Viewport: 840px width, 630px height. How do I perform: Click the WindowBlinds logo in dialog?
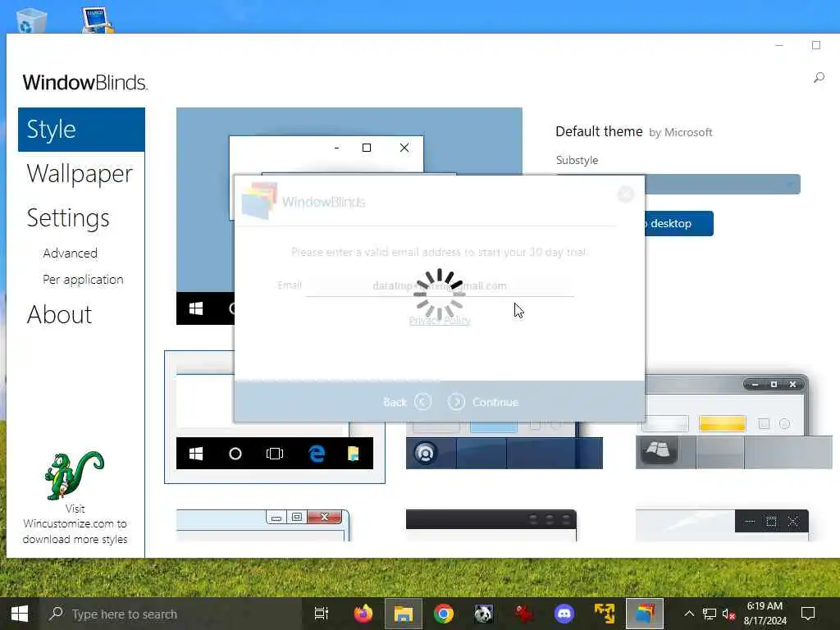[x=304, y=202]
